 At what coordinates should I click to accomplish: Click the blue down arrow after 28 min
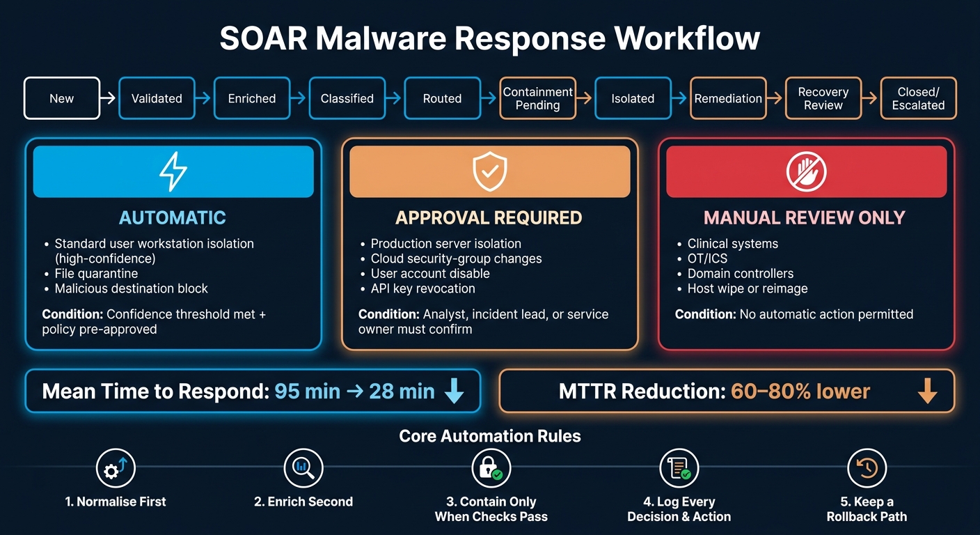click(454, 391)
